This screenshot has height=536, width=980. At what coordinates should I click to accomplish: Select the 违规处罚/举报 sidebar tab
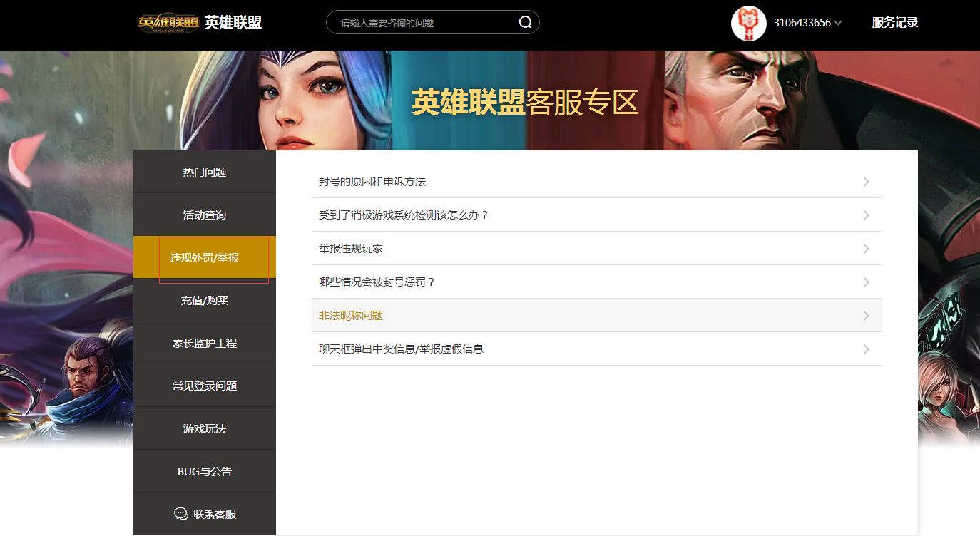pos(205,257)
